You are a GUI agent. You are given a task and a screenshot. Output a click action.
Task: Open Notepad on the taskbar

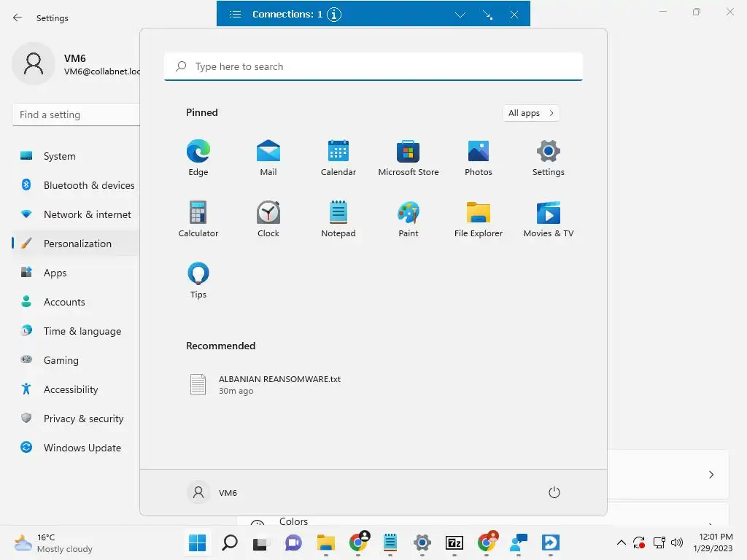click(390, 542)
